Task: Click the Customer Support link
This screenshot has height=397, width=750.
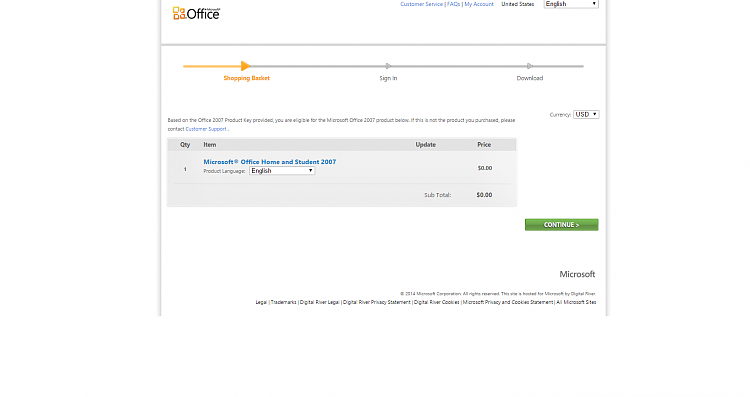Action: [206, 129]
